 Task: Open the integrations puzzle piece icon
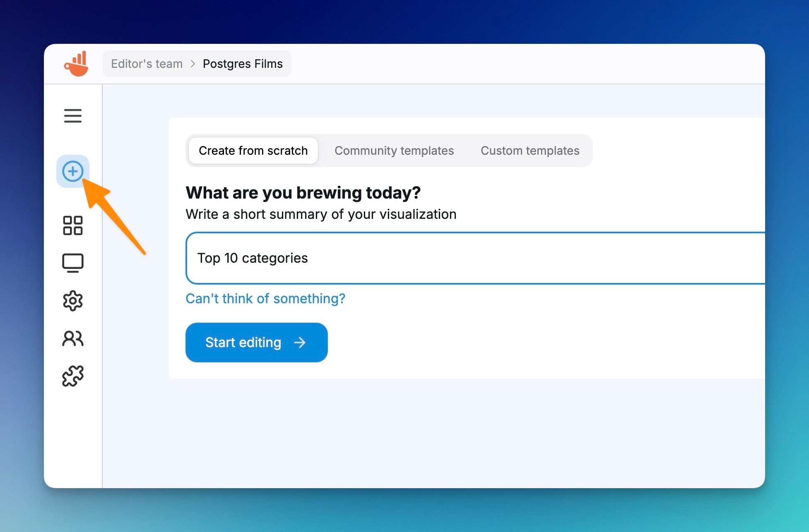tap(73, 376)
